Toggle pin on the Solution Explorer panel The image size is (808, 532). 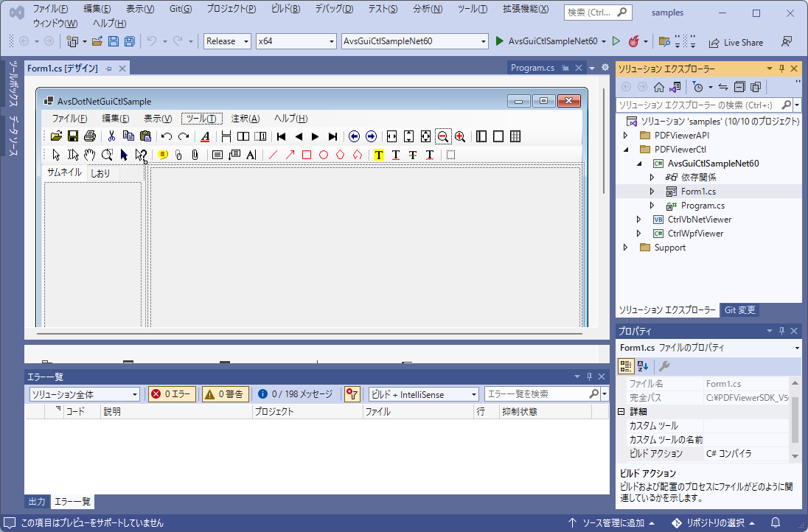point(781,69)
